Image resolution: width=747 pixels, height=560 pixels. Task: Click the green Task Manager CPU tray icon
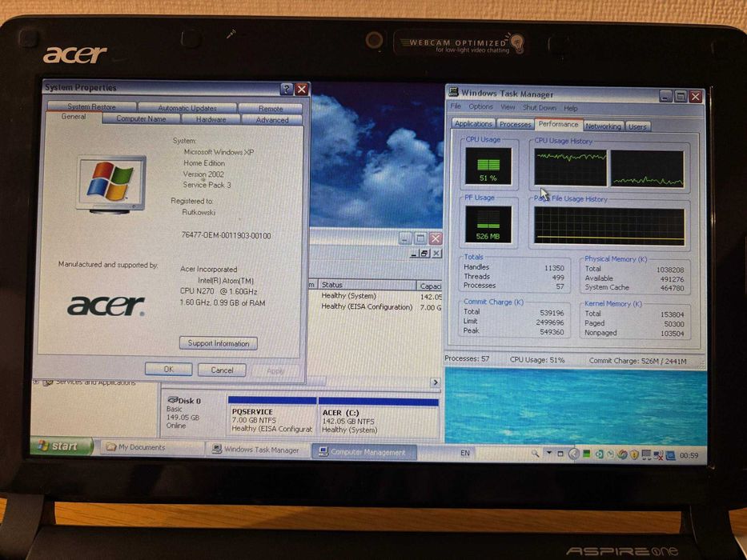coord(586,454)
